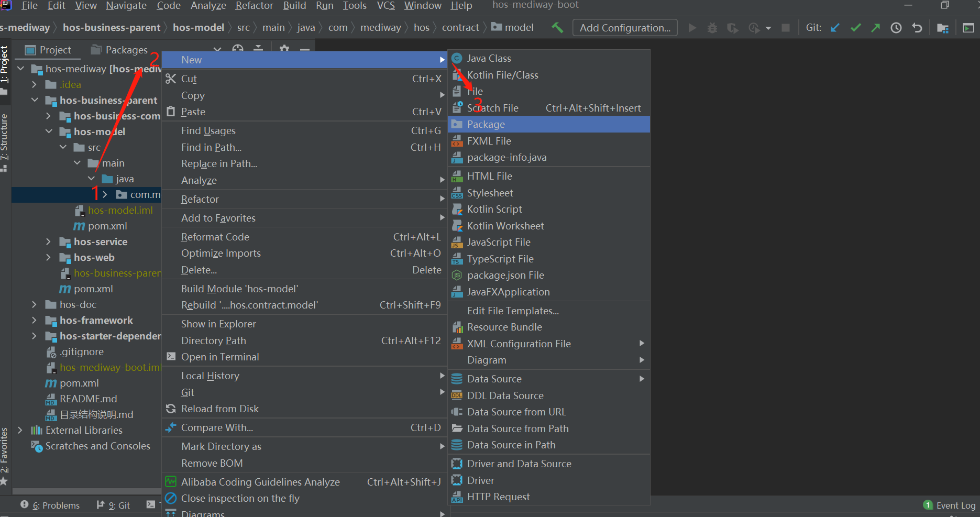Viewport: 980px width, 517px height.
Task: Expand the hos-doc folder arrow
Action: pos(34,304)
